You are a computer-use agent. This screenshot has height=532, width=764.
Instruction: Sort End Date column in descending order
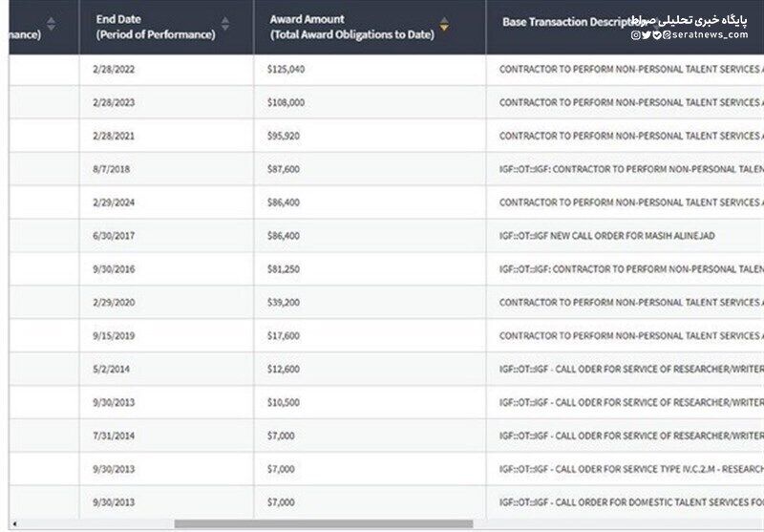point(225,29)
